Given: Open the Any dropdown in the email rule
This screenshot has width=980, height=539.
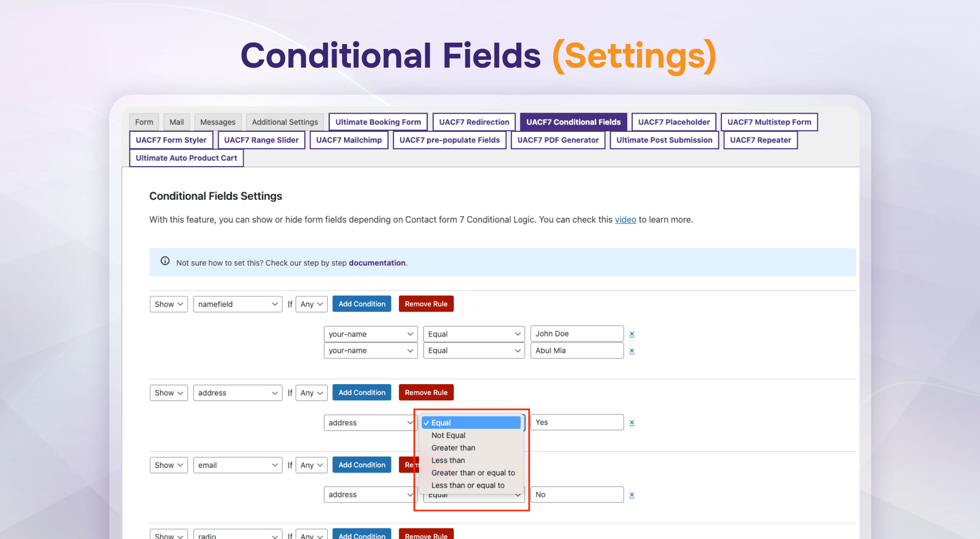Looking at the screenshot, I should pos(312,465).
